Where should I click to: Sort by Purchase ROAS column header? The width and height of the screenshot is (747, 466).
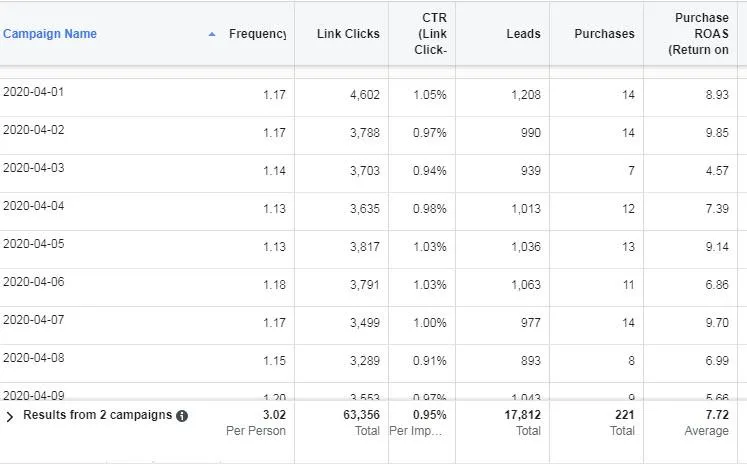pyautogui.click(x=701, y=34)
